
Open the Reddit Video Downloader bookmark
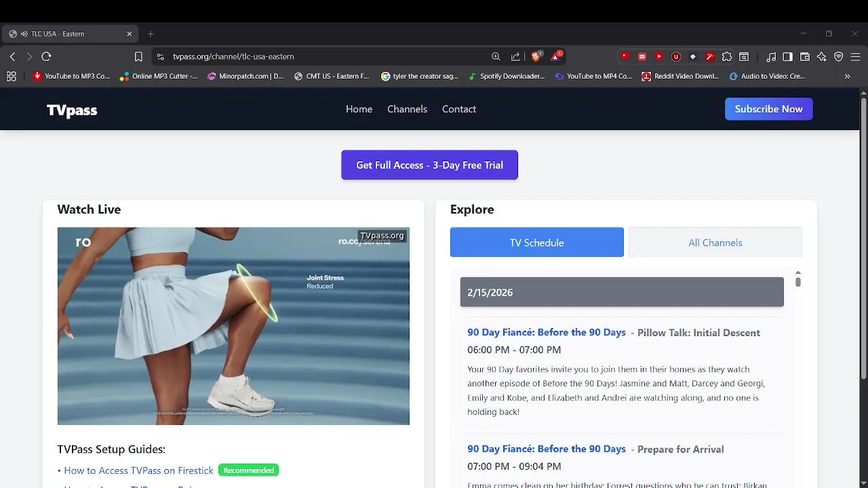[x=680, y=77]
